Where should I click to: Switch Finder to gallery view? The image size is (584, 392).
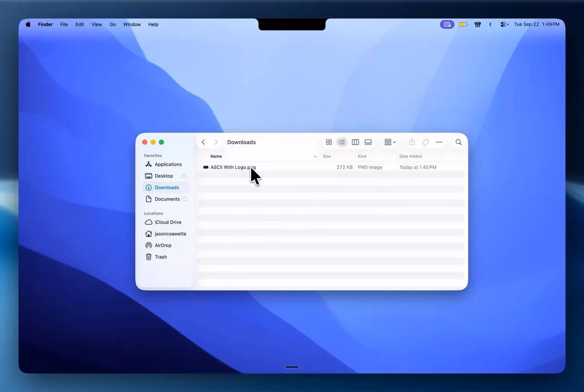point(368,142)
